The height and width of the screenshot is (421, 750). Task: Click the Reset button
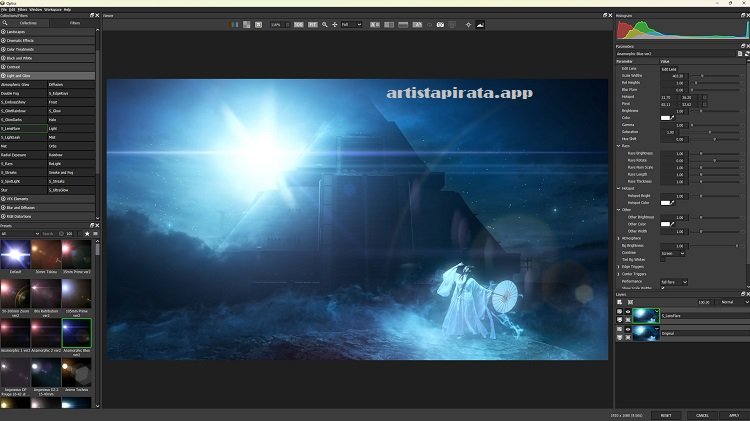tap(666, 415)
